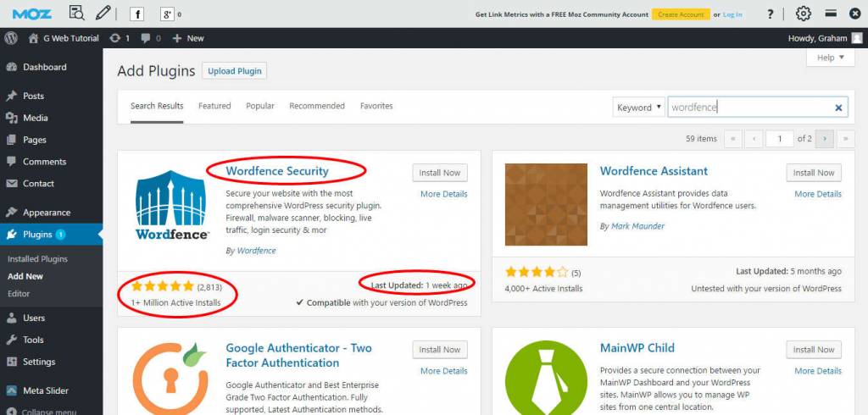Select Add New plugins submenu item
Viewport: 868px width, 415px height.
(25, 276)
